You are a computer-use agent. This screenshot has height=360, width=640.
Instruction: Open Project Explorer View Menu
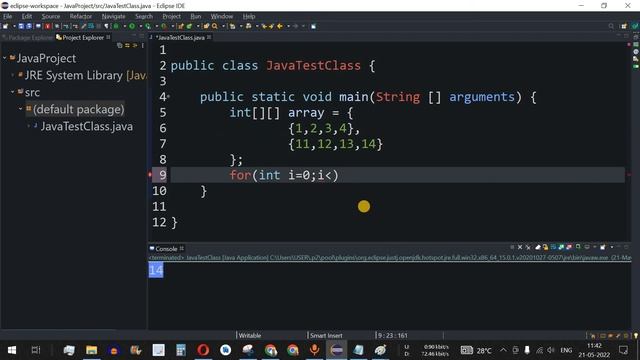click(x=142, y=45)
